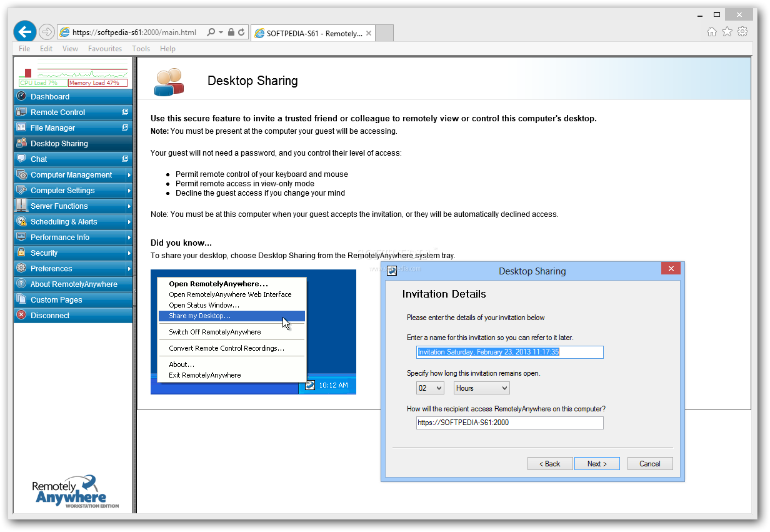This screenshot has height=532, width=770.
Task: Close the SOFTPEDIA-S61 browser tab
Action: (369, 34)
